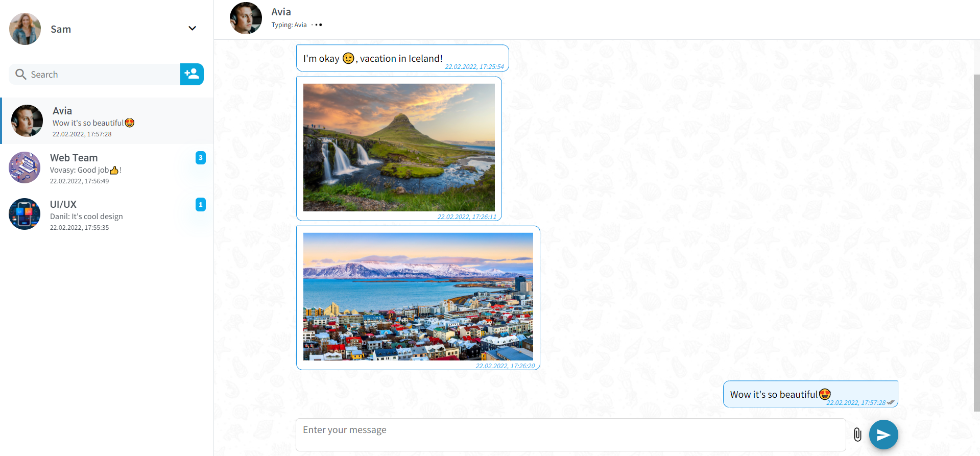Viewport: 980px width, 456px height.
Task: Click the Web Team unread badge showing 3
Action: point(201,158)
